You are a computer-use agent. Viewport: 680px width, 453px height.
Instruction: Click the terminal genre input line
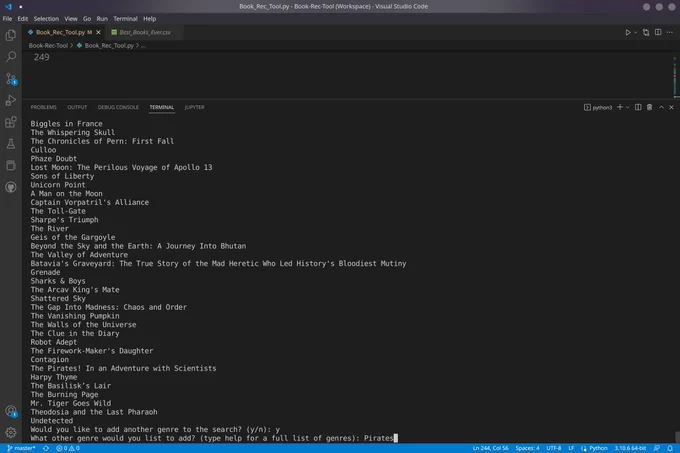point(214,438)
